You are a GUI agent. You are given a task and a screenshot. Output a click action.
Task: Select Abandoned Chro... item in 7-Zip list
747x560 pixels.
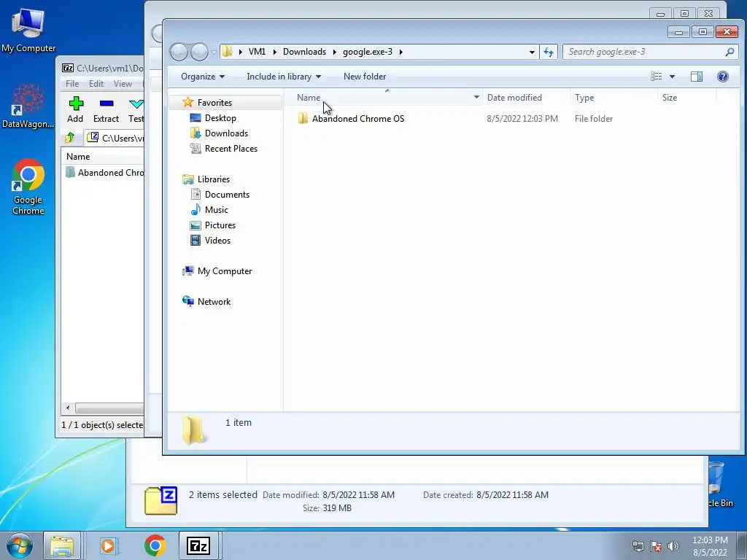tap(104, 172)
